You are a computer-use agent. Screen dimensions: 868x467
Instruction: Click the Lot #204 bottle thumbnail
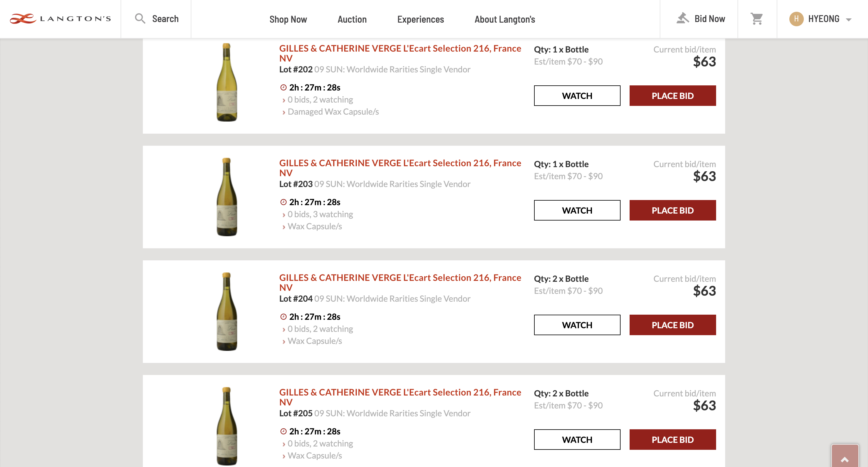point(227,312)
